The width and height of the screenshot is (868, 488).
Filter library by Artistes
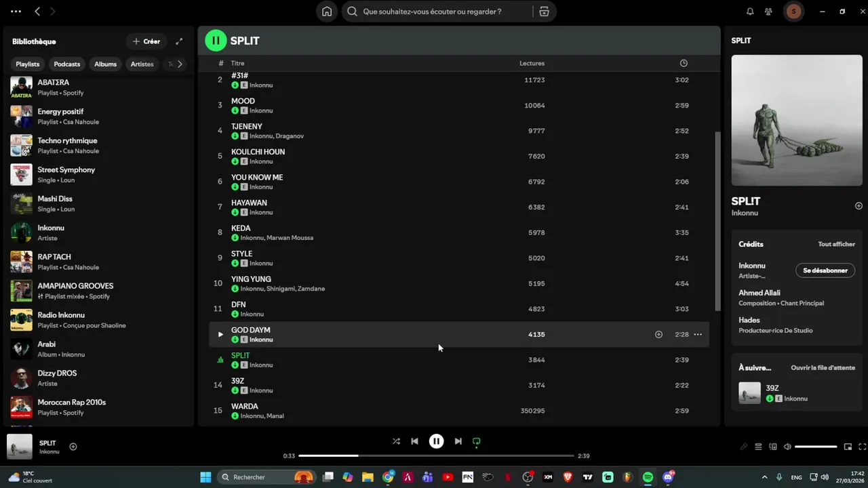tap(142, 64)
